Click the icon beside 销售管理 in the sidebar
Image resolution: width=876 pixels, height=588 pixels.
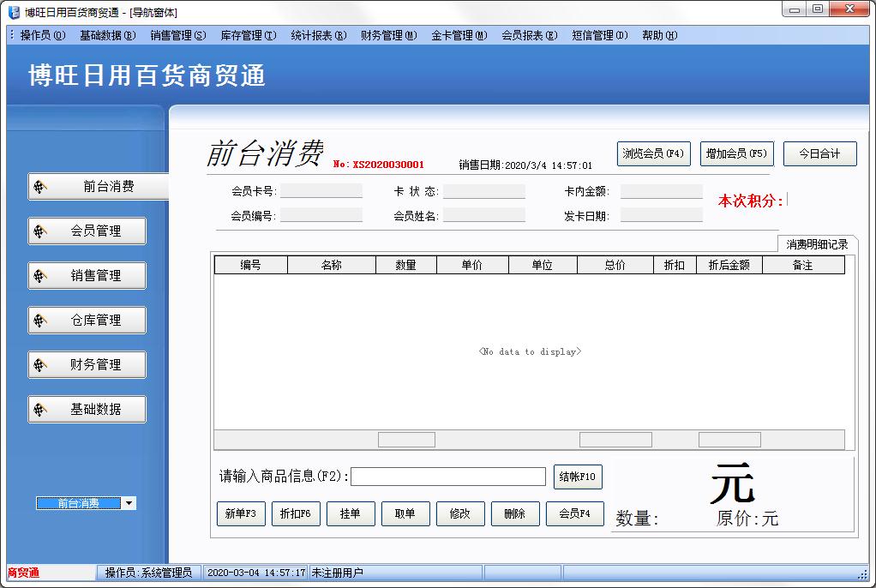[39, 275]
